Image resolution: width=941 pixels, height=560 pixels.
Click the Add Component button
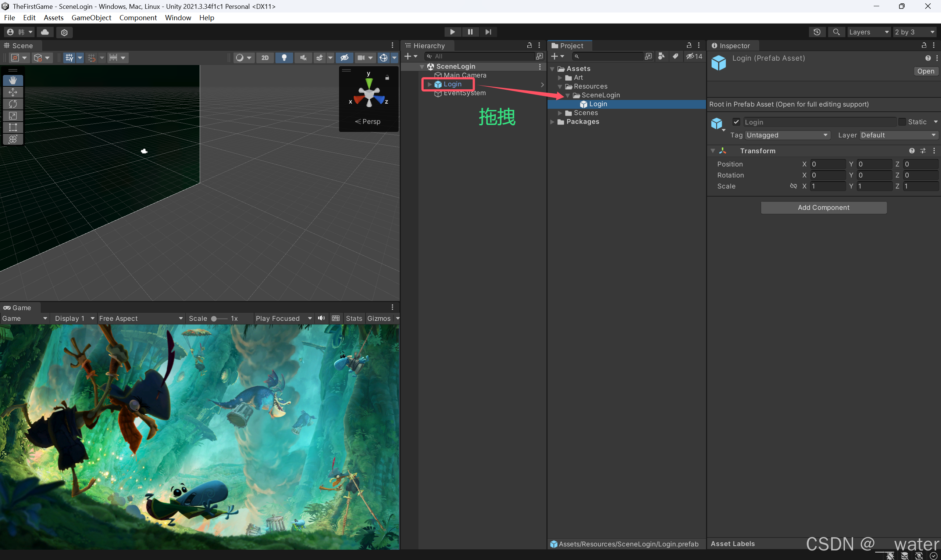click(823, 208)
